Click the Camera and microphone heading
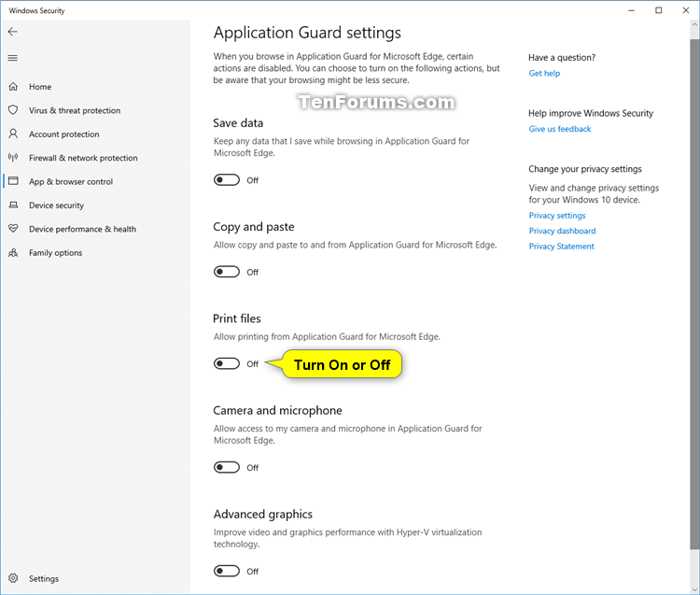700x595 pixels. (x=278, y=410)
